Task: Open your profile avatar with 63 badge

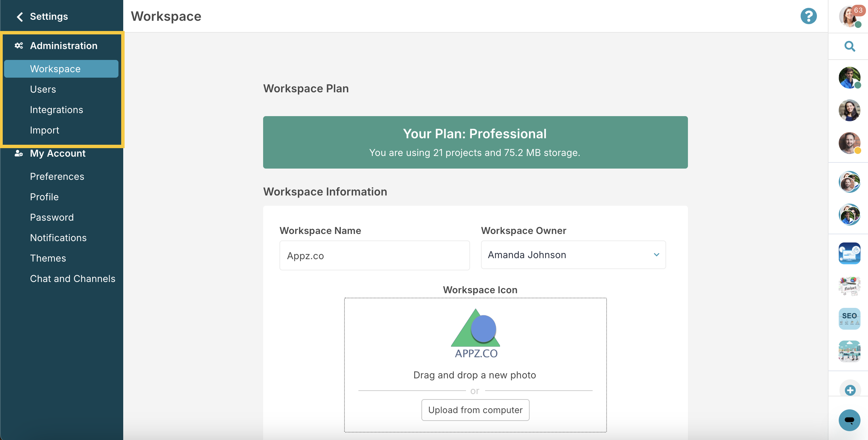Action: (x=850, y=16)
